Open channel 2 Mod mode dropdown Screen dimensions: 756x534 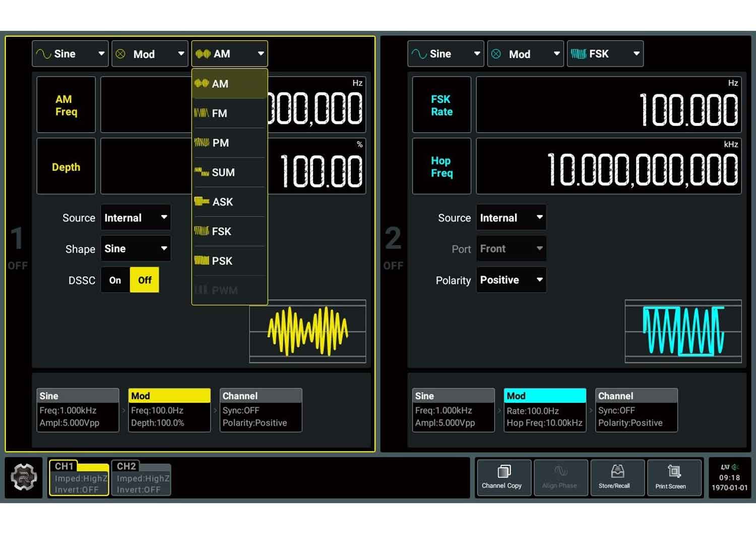click(525, 54)
